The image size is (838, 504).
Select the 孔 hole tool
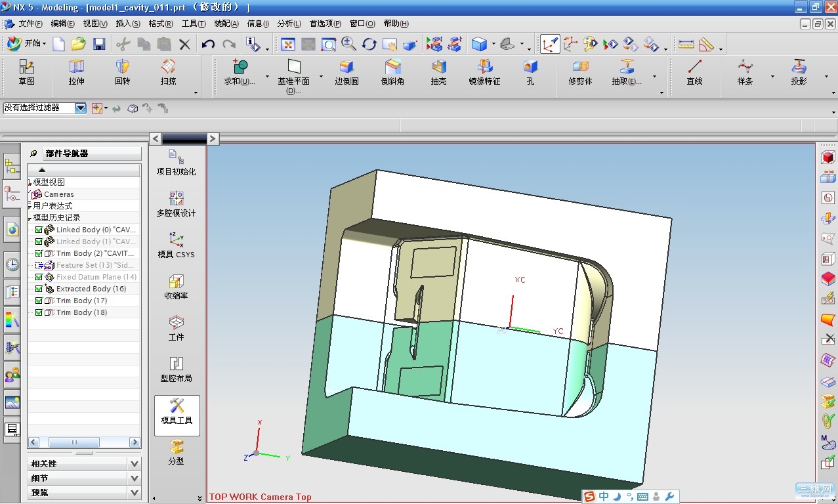(530, 72)
